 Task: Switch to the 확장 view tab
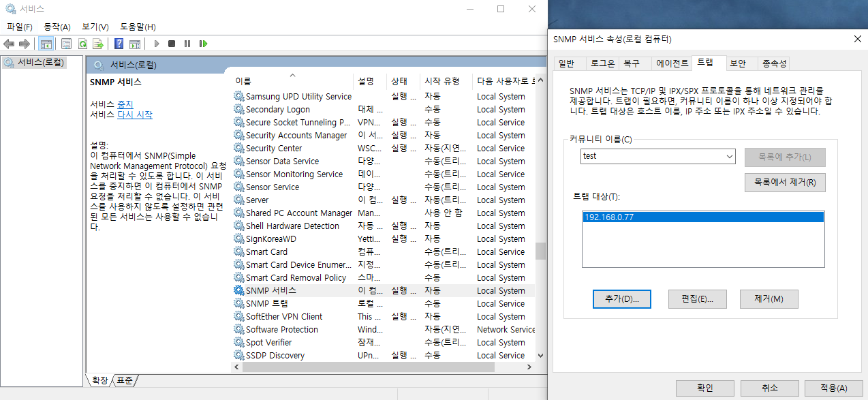click(x=100, y=380)
